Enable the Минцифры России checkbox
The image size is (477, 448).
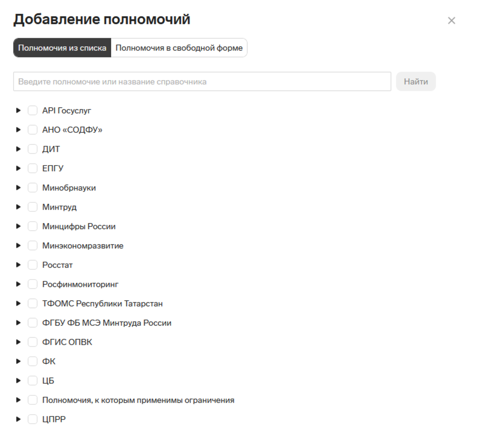(x=32, y=226)
